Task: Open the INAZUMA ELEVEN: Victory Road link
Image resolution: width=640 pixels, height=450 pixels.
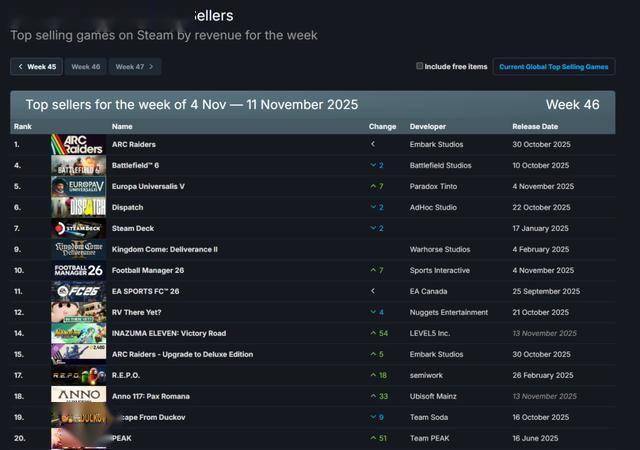Action: (x=168, y=333)
